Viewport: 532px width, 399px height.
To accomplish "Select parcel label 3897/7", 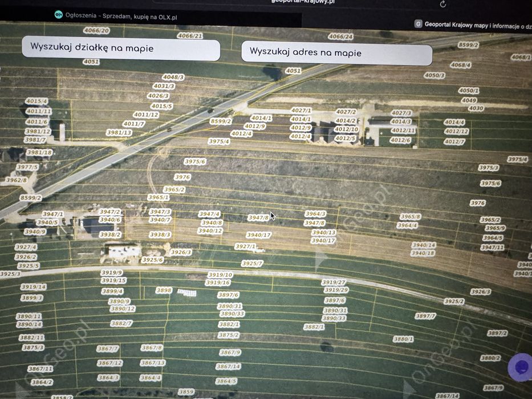I will click(x=425, y=316).
